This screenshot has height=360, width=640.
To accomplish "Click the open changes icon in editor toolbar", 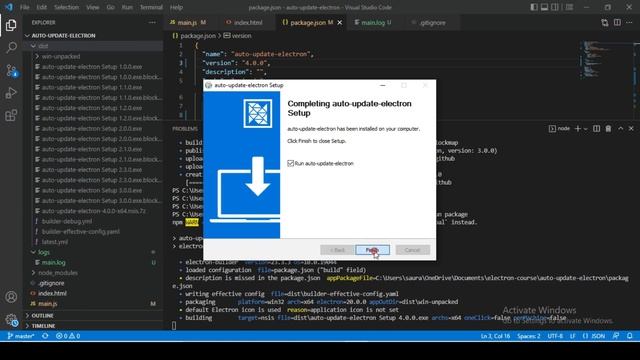I will click(x=604, y=22).
